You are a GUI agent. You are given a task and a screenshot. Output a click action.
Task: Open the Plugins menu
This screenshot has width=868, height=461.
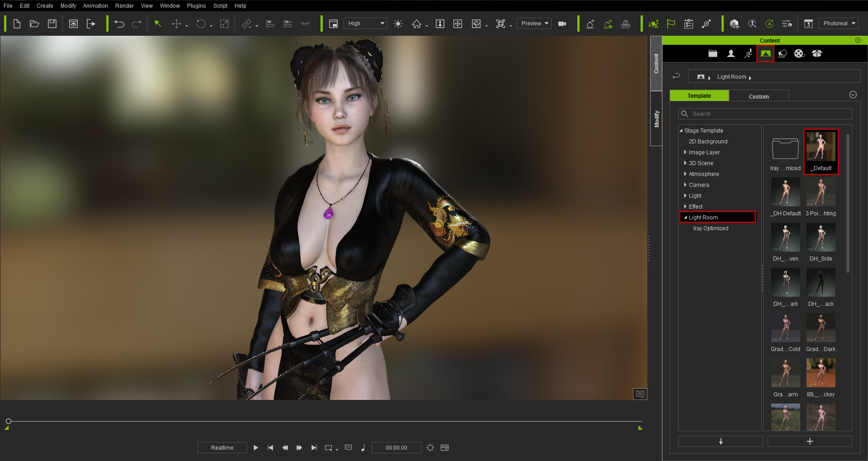[196, 6]
